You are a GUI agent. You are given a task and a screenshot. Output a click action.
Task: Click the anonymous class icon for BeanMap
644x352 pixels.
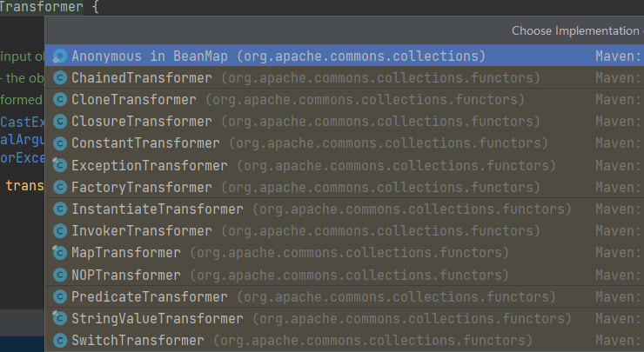pos(60,56)
